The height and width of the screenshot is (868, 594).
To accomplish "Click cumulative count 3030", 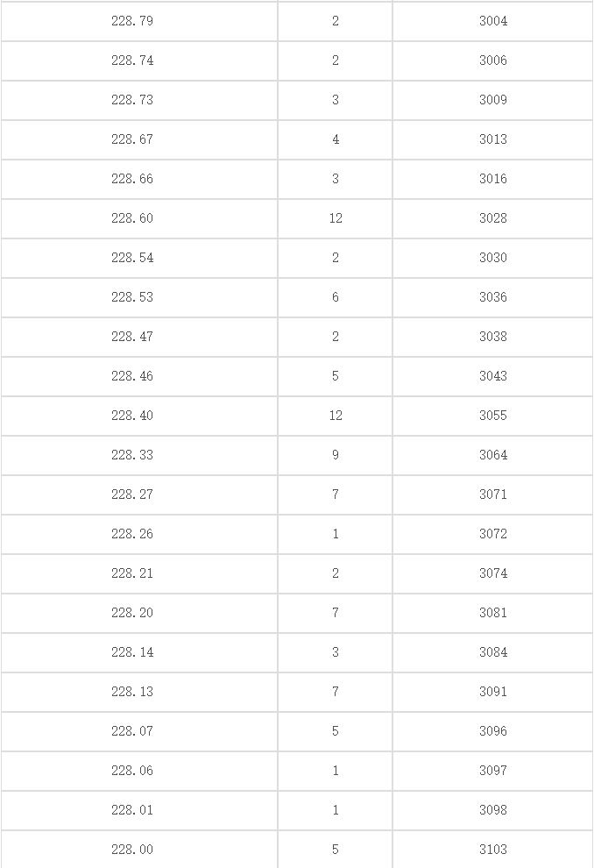I will pos(492,258).
